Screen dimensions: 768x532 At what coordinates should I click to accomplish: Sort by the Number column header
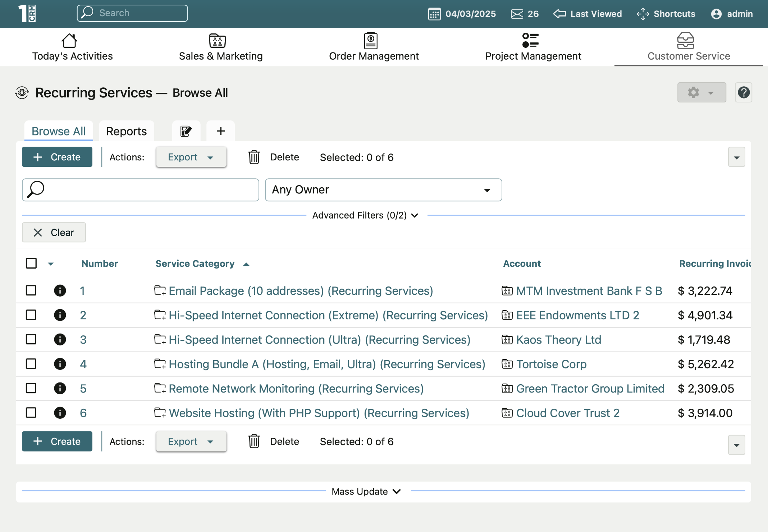click(x=100, y=264)
